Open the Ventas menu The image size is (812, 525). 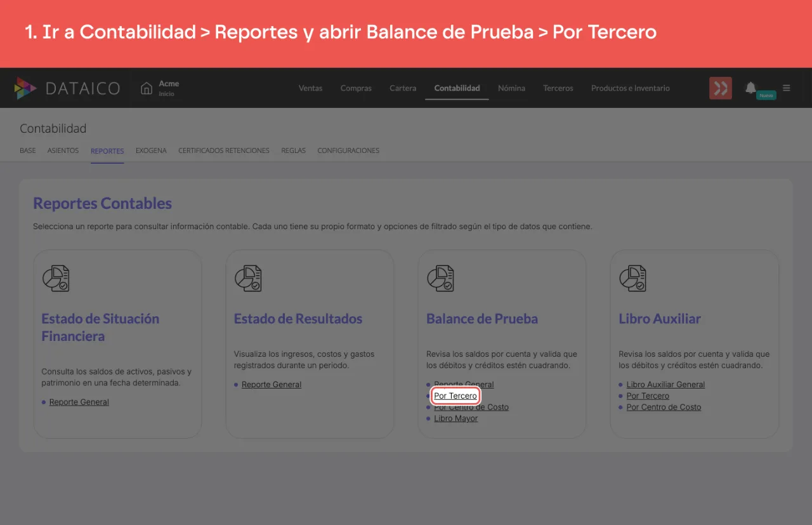pos(310,88)
